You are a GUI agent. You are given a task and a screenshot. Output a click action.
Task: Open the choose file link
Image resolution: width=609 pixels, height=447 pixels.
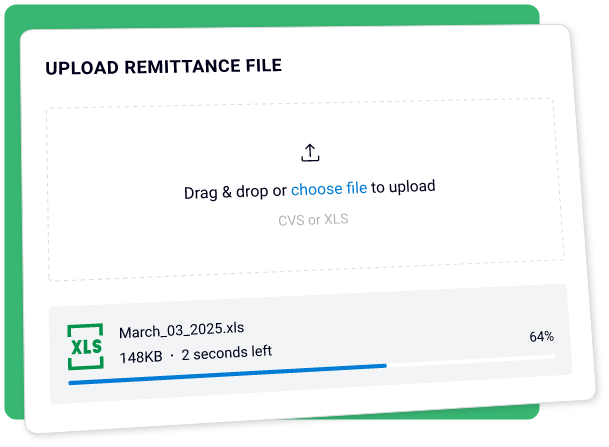[x=329, y=187]
